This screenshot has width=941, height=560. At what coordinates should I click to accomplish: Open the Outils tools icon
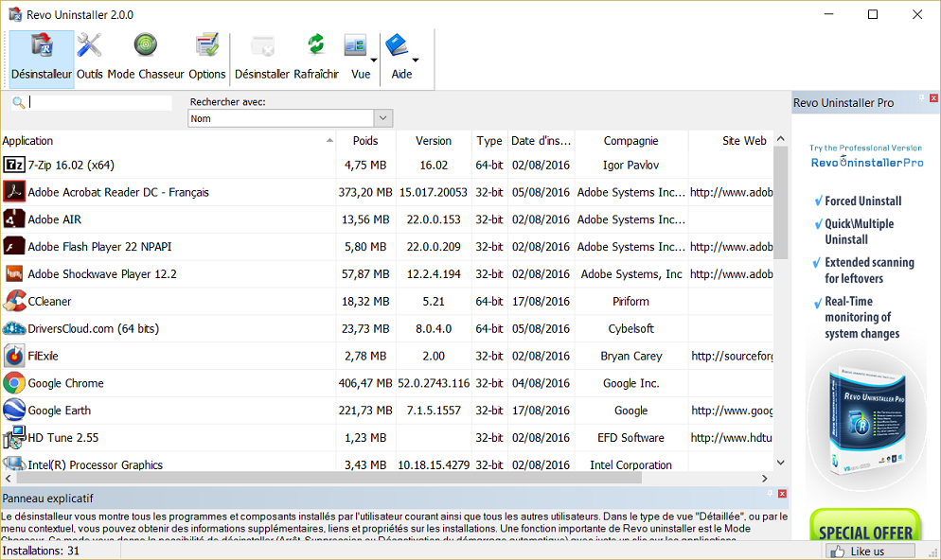pyautogui.click(x=89, y=45)
